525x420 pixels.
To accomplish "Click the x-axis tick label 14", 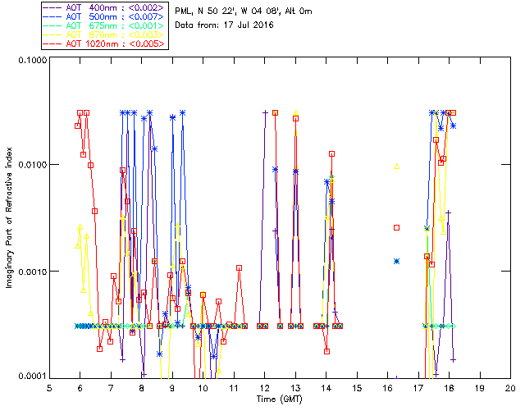I will [x=326, y=388].
